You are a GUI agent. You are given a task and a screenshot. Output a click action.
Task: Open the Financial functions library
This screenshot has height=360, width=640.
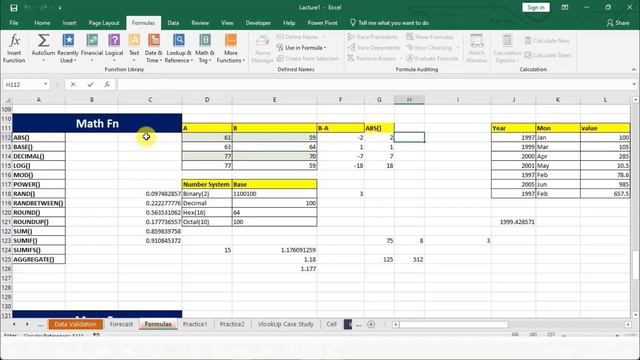tap(92, 48)
